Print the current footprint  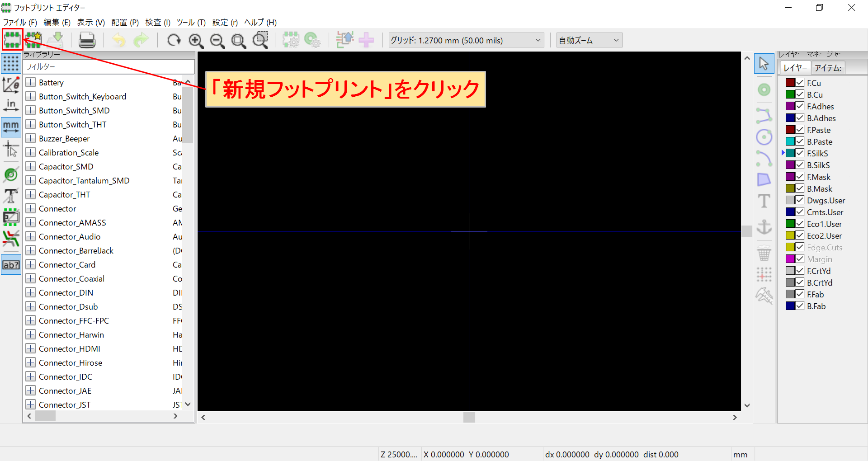(x=87, y=40)
